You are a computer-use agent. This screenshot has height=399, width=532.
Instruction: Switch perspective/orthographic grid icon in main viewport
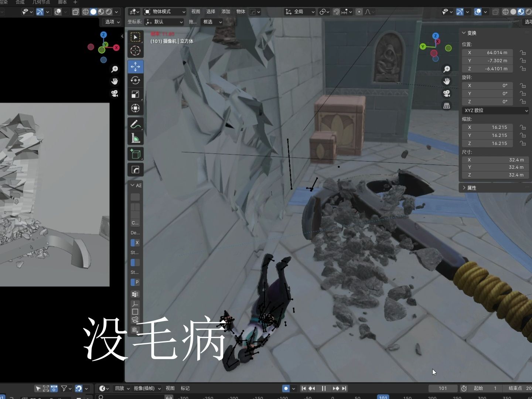447,106
